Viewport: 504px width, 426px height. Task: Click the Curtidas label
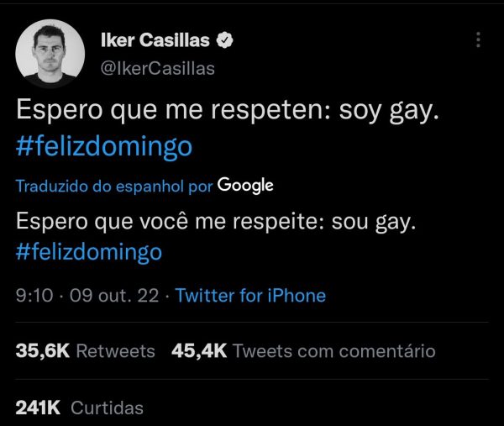(x=107, y=408)
